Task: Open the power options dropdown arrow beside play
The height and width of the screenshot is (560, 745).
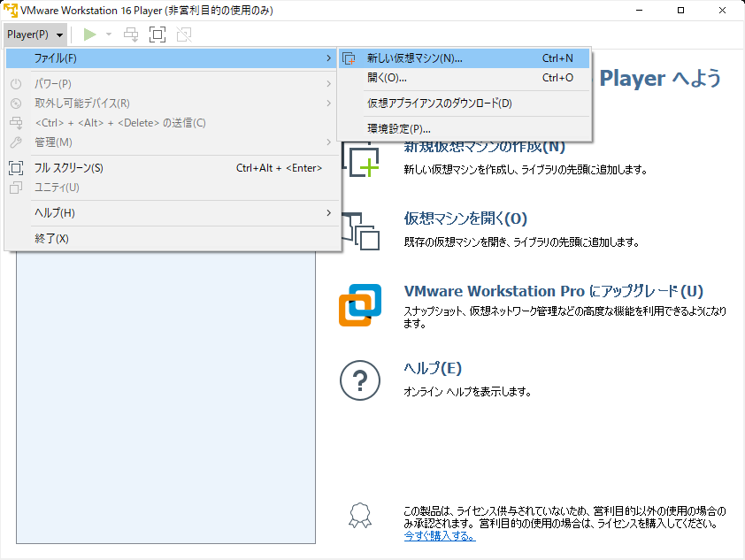Action: 109,35
